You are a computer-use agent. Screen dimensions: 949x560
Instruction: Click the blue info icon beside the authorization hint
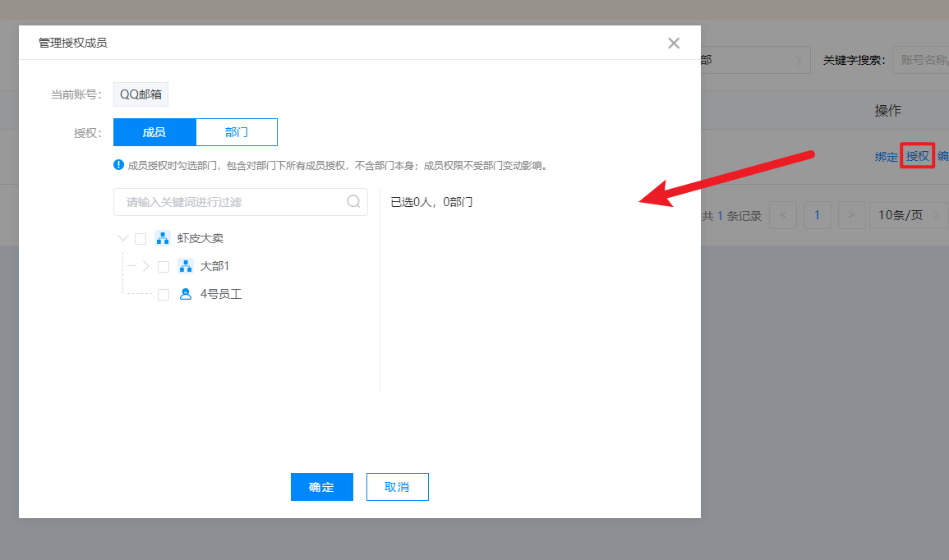tap(118, 165)
